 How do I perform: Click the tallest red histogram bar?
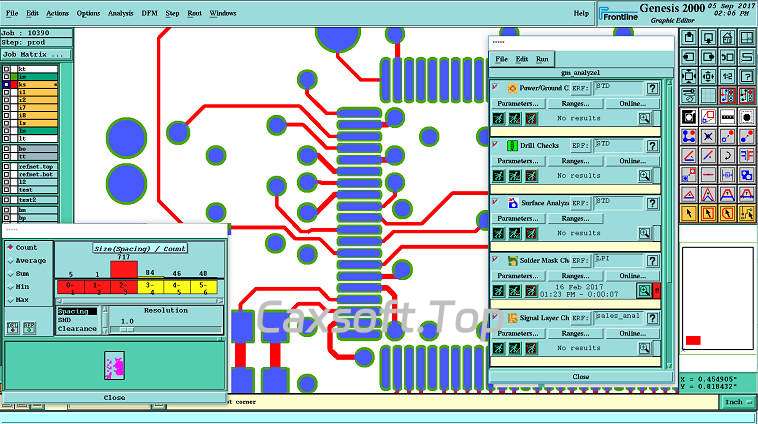[124, 268]
